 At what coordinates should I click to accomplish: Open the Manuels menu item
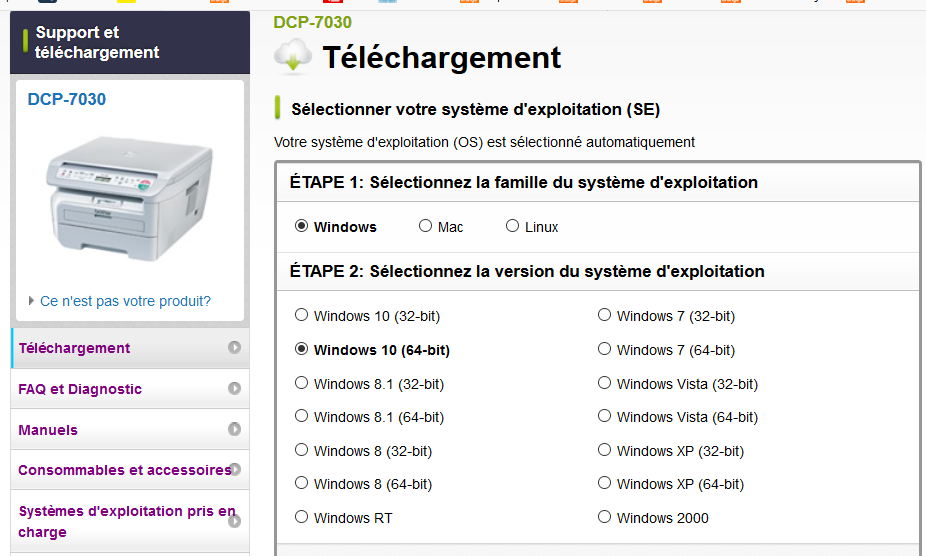48,430
